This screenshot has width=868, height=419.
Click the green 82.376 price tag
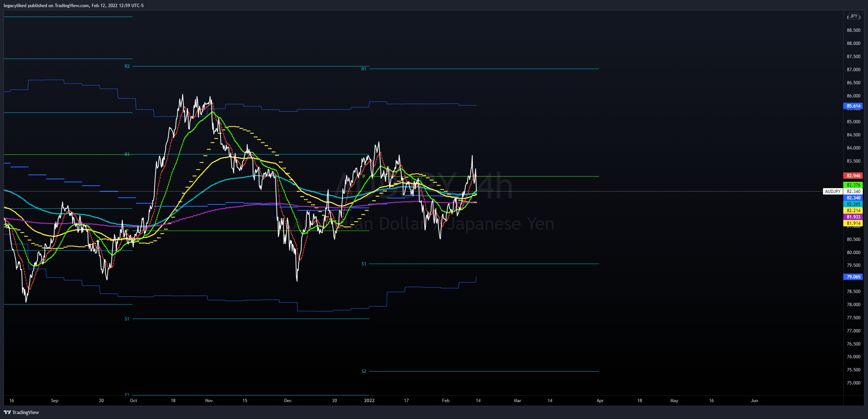(x=853, y=185)
